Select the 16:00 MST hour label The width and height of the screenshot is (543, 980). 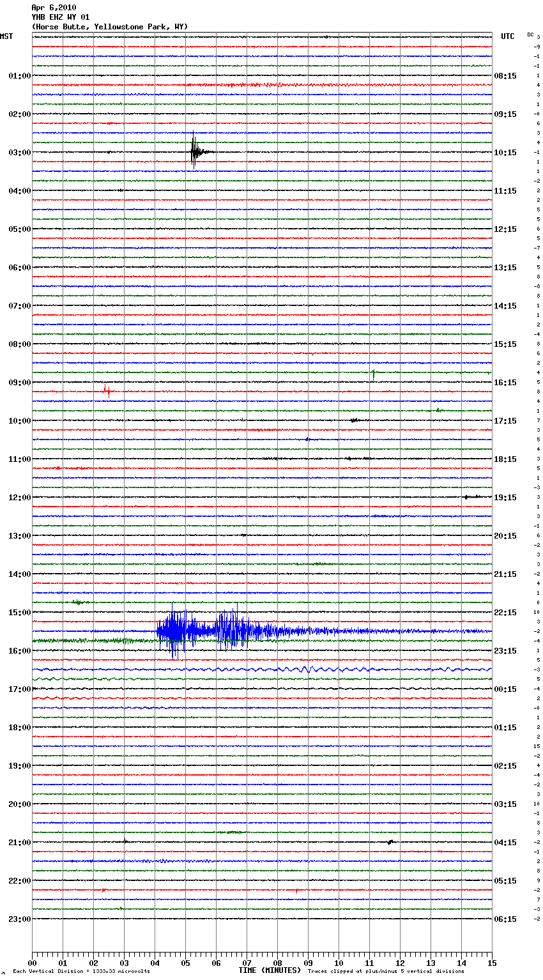[20, 651]
